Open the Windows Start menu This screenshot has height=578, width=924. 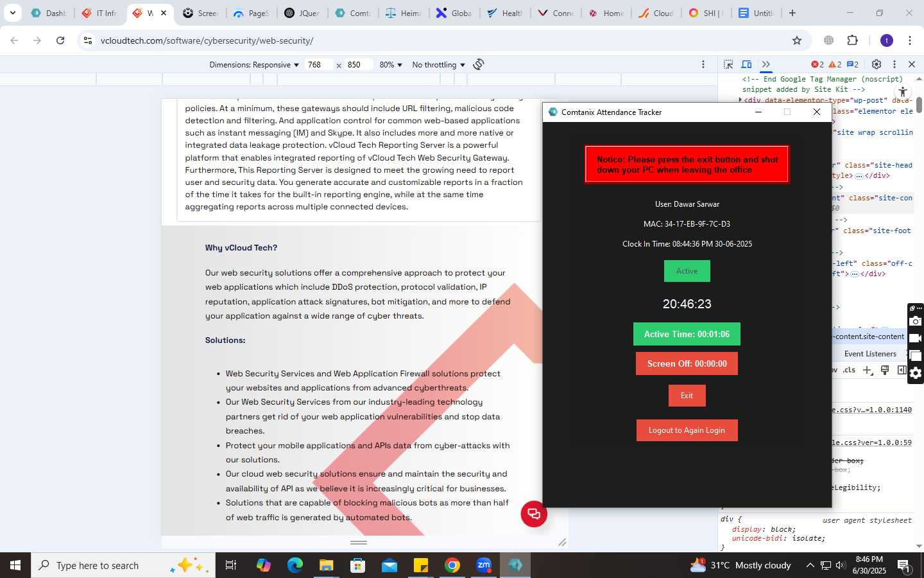[x=15, y=565]
